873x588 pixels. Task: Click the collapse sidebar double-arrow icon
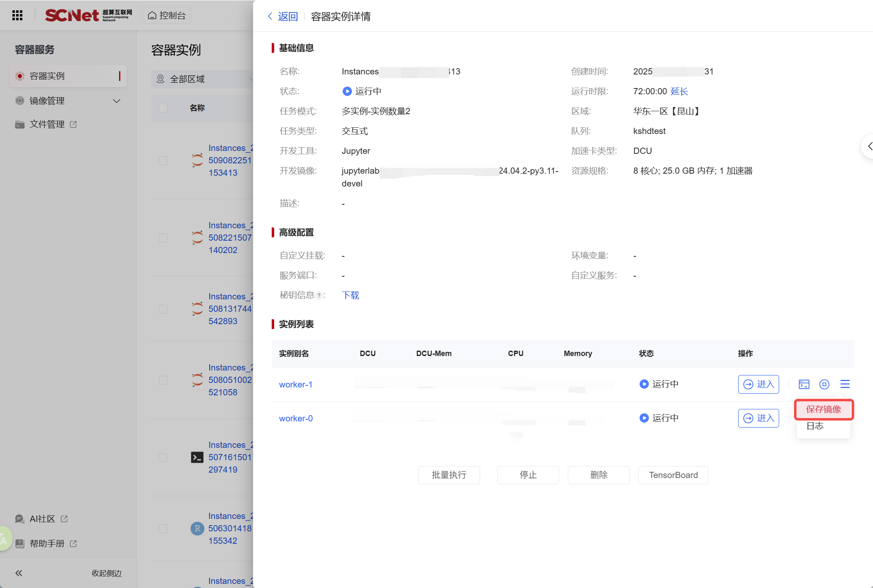pos(19,573)
